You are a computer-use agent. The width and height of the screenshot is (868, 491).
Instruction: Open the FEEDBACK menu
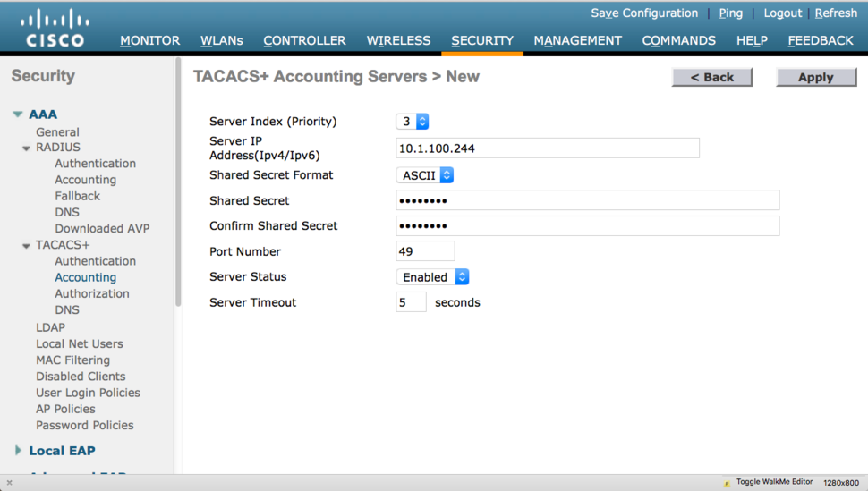click(x=821, y=40)
